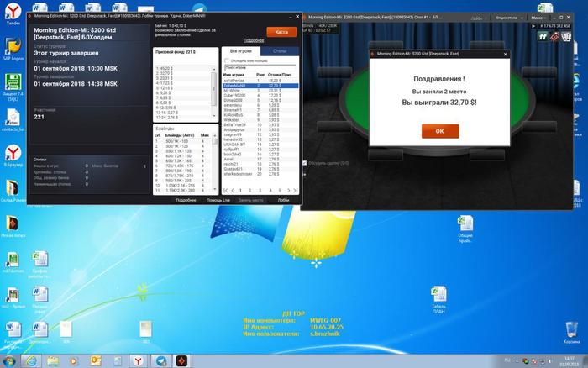
Task: Open Помощь Live support
Action: pos(218,200)
